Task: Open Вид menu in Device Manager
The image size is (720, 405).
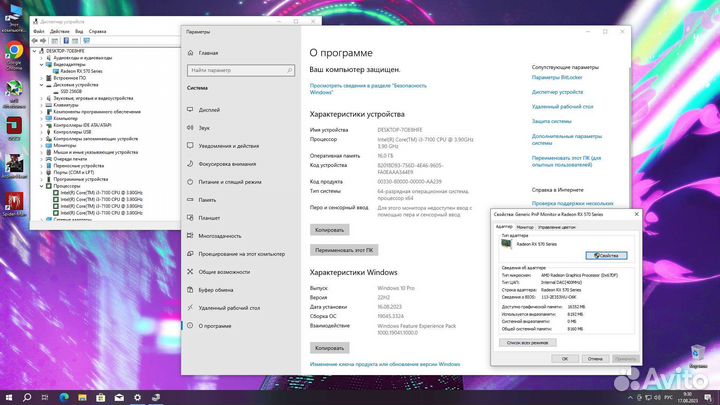Action: click(79, 31)
